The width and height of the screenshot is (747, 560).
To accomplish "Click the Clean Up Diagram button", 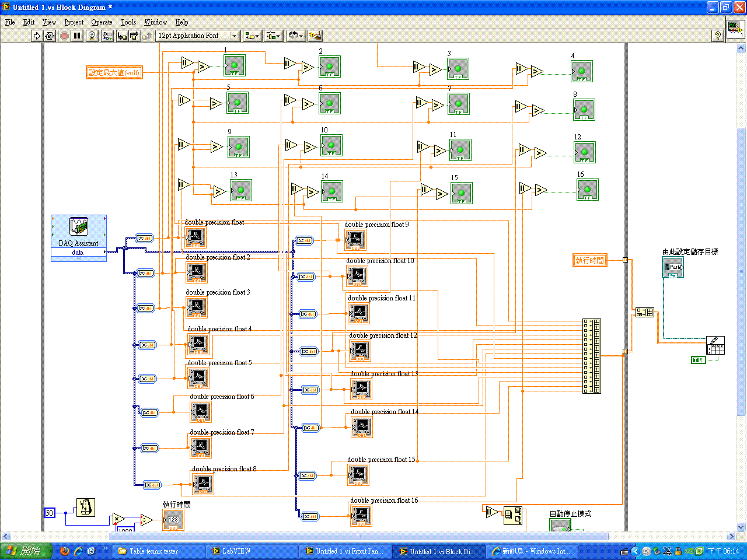I will [315, 36].
